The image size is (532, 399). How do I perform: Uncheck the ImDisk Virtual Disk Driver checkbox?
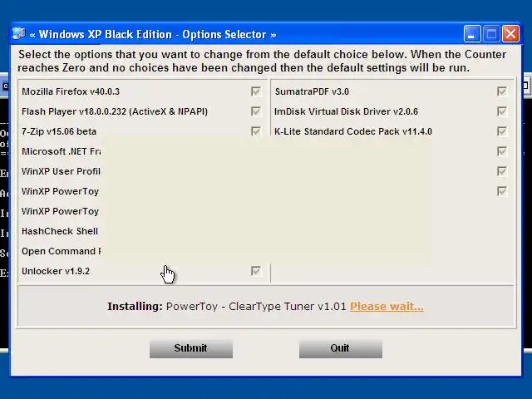coord(502,111)
